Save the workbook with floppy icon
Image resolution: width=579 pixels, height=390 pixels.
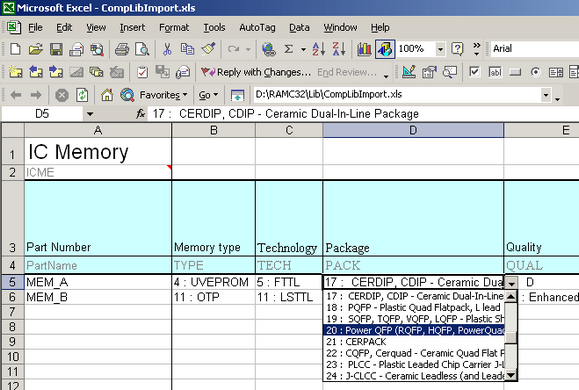point(56,49)
